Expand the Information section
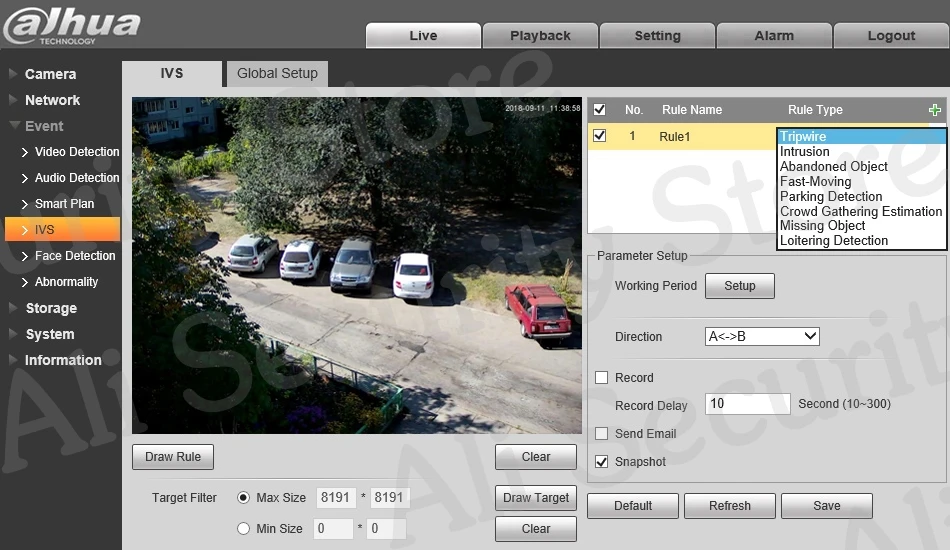The image size is (950, 550). [62, 360]
